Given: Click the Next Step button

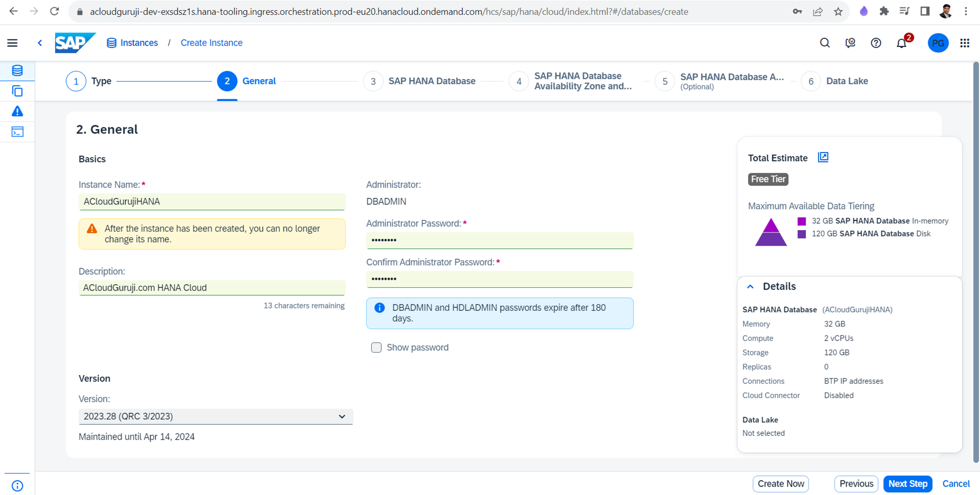Looking at the screenshot, I should [x=907, y=484].
